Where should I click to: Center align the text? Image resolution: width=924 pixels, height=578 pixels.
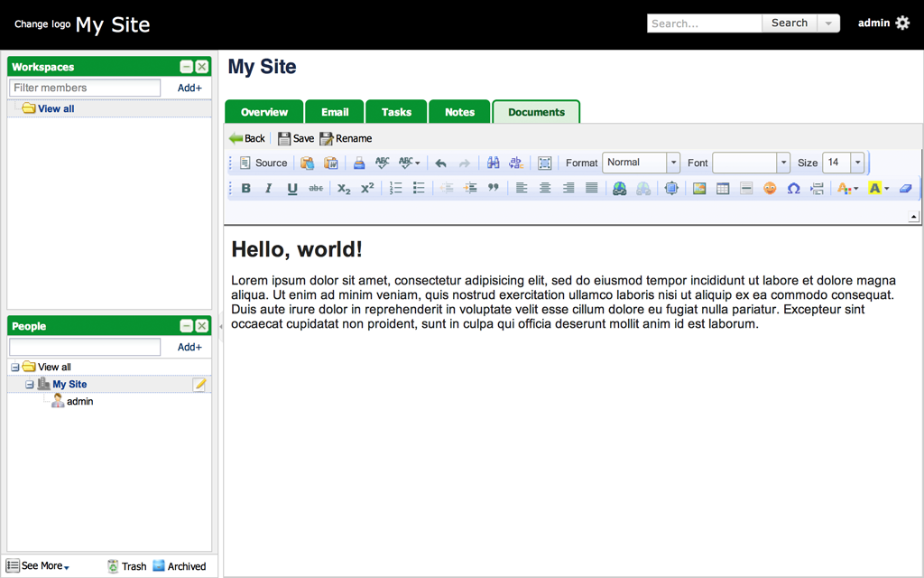pyautogui.click(x=545, y=188)
